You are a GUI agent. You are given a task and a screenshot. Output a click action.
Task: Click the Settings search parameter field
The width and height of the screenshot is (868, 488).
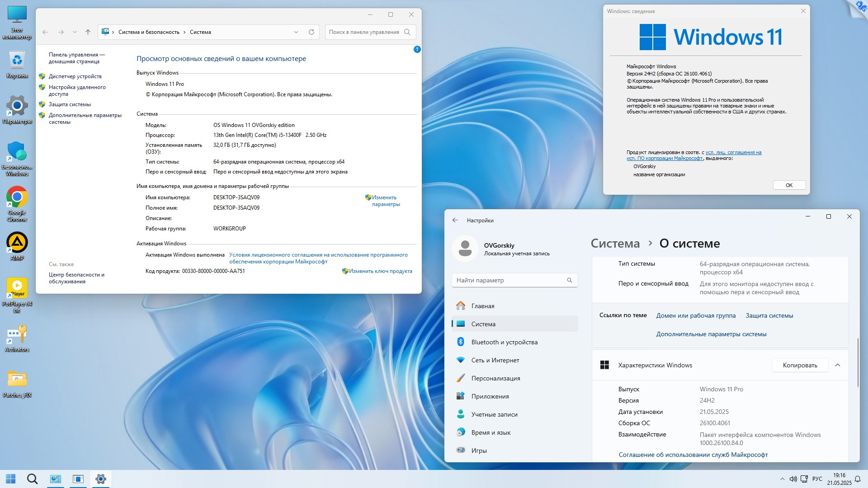509,280
